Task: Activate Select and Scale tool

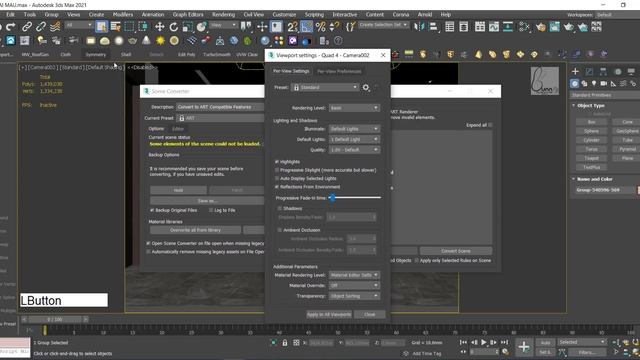Action: tap(187, 27)
